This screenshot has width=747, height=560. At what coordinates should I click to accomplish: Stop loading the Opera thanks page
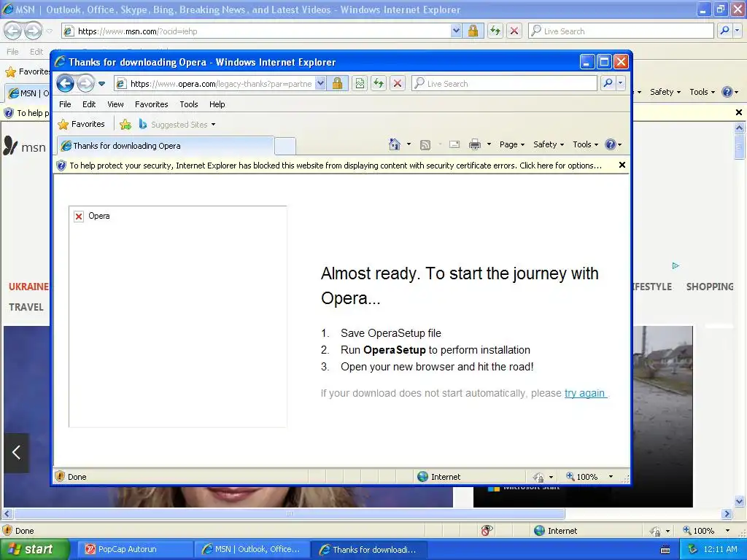[x=398, y=84]
